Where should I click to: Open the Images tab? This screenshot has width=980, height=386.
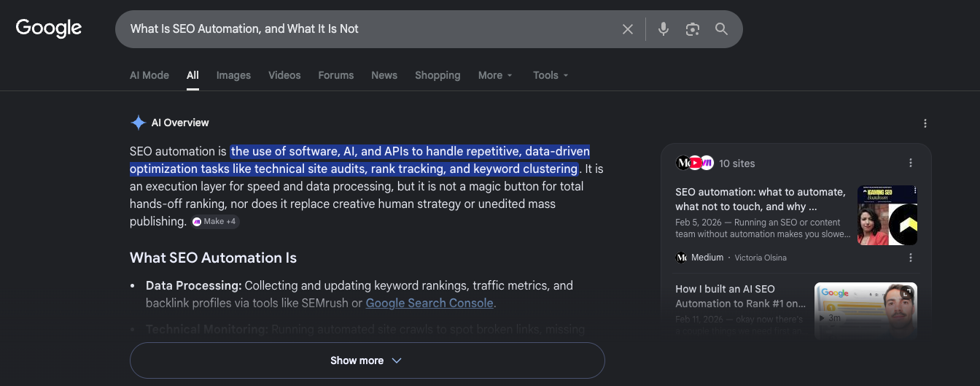pyautogui.click(x=233, y=75)
